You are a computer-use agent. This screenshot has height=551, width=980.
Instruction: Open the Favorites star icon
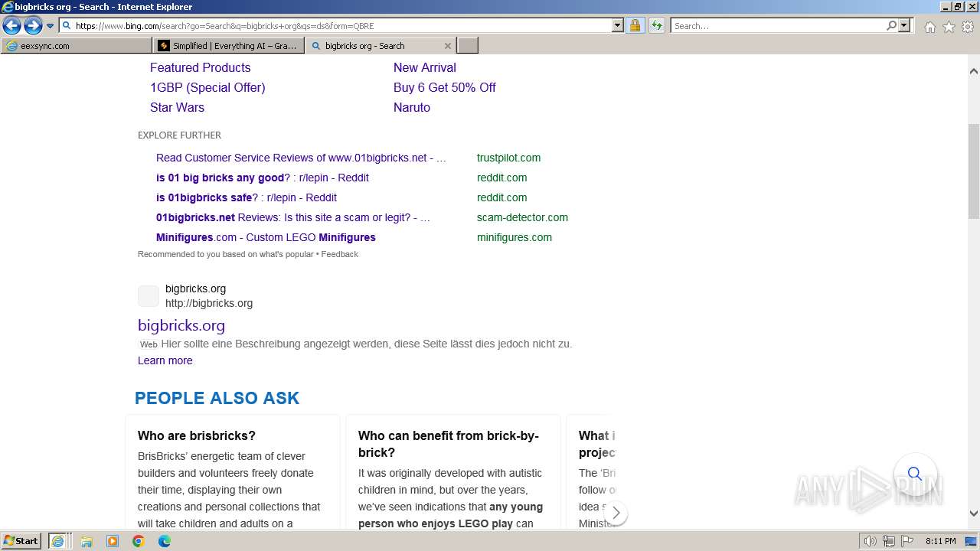tap(949, 27)
